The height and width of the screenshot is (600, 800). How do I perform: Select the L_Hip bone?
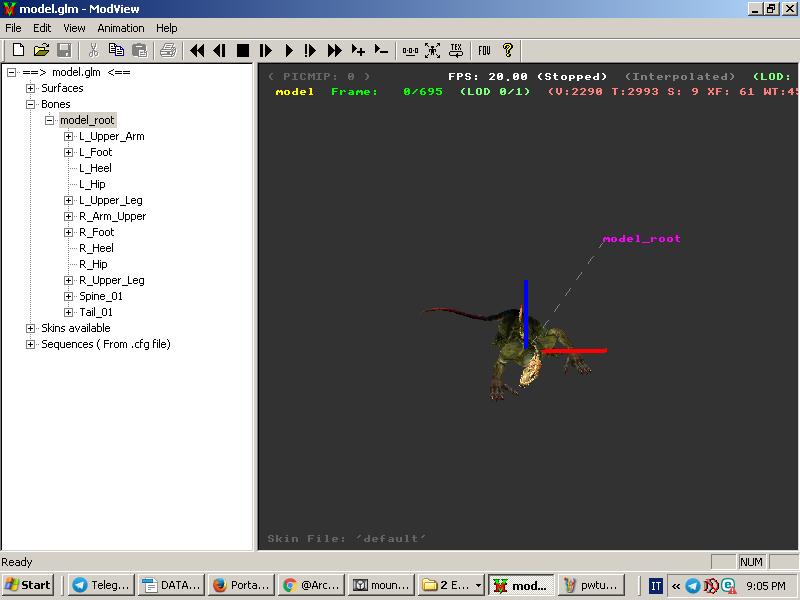[92, 184]
